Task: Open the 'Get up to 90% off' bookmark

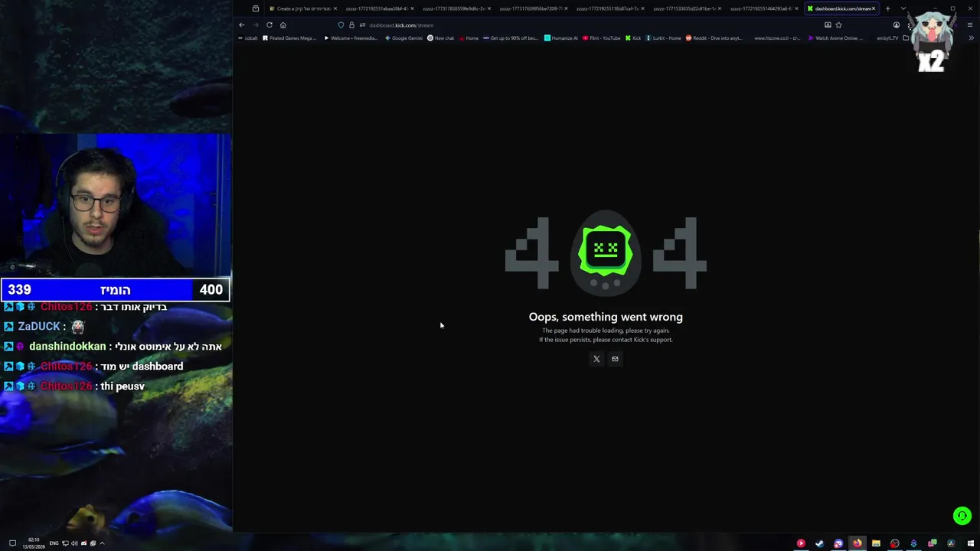Action: click(511, 37)
